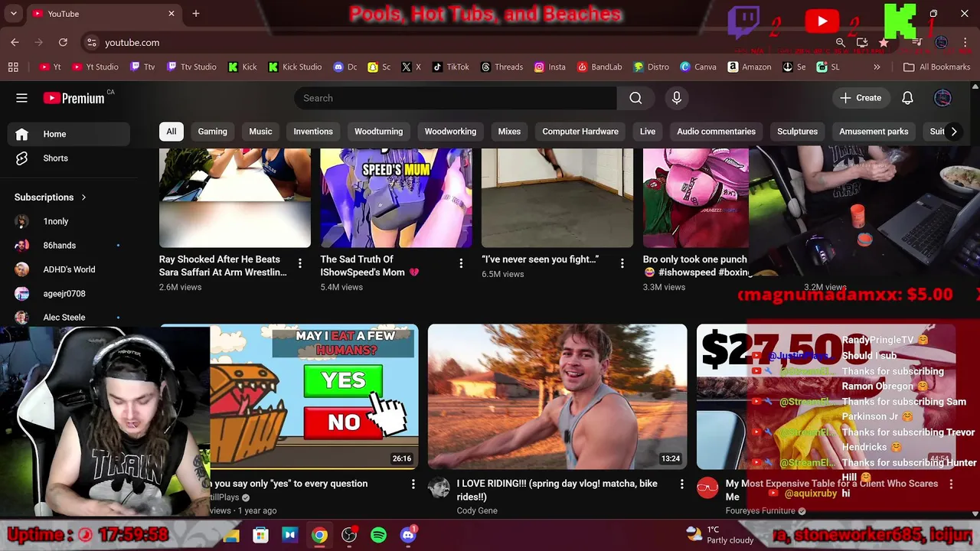The image size is (980, 551).
Task: Open the Cody Gene channel link
Action: point(477,510)
